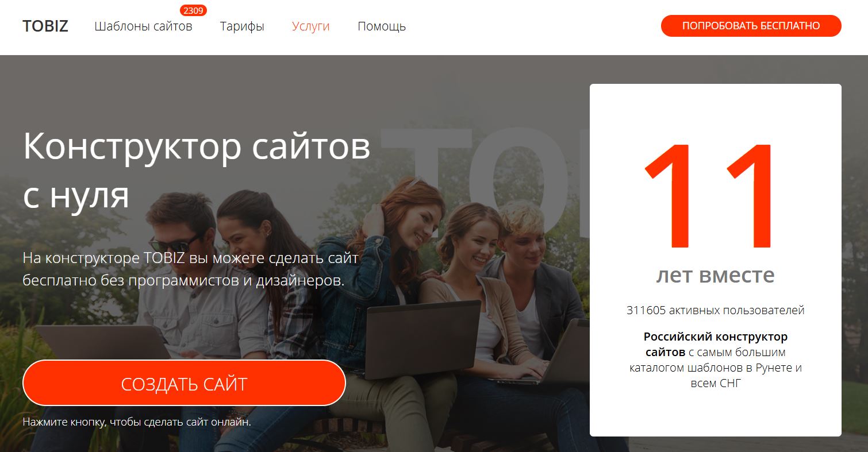Click the каталогом шаблонов в Рунете line
Screen dimensions: 868x452
[715, 367]
